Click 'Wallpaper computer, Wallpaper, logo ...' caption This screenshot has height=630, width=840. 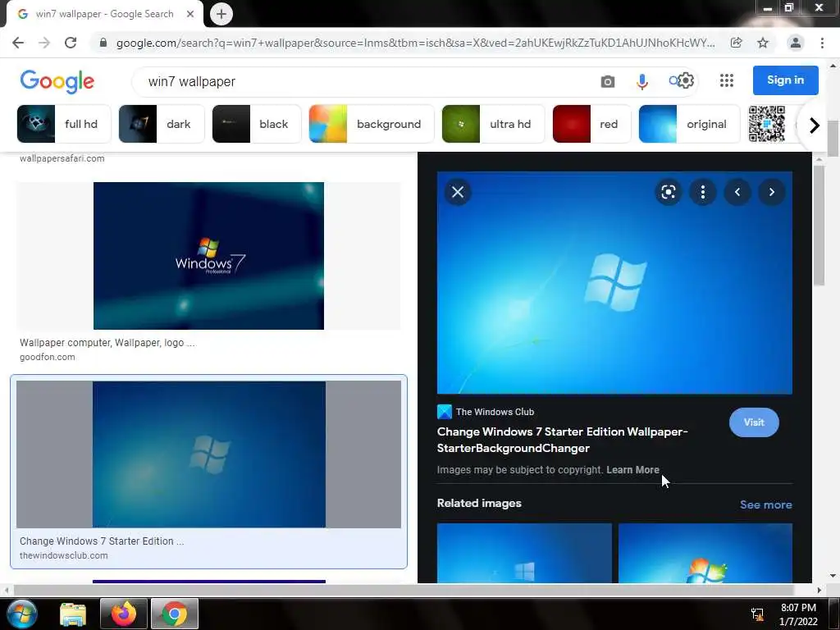(x=107, y=343)
